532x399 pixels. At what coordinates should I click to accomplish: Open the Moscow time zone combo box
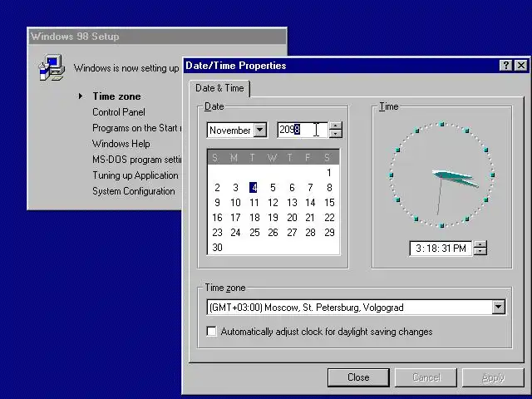[356, 307]
